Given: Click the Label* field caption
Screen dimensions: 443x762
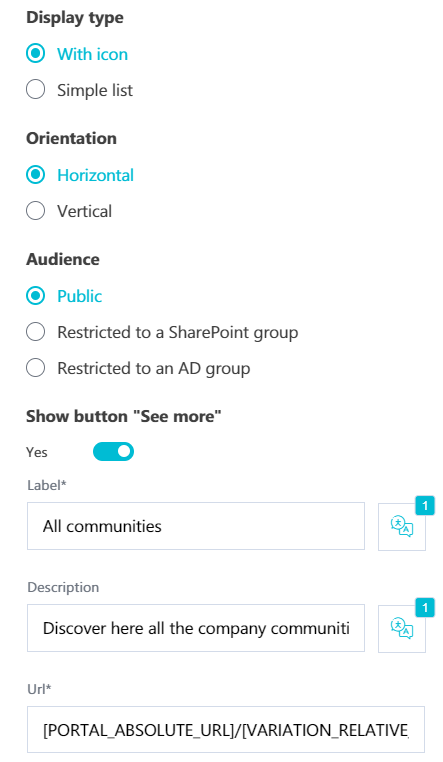Looking at the screenshot, I should point(47,485).
